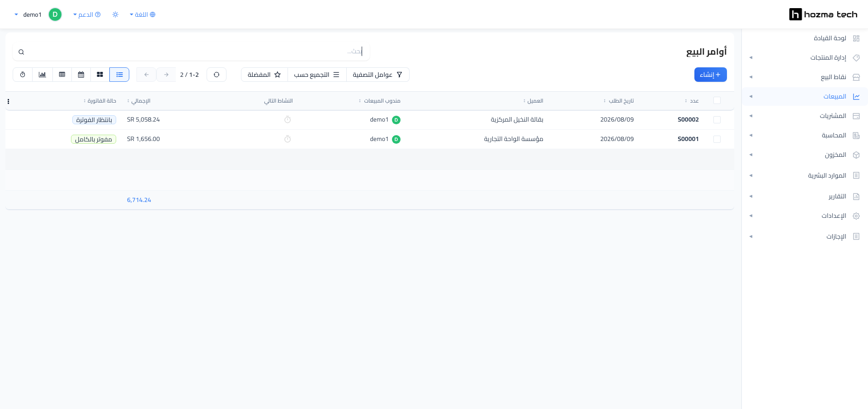Select all rows header checkbox
The image size is (868, 409).
point(717,100)
